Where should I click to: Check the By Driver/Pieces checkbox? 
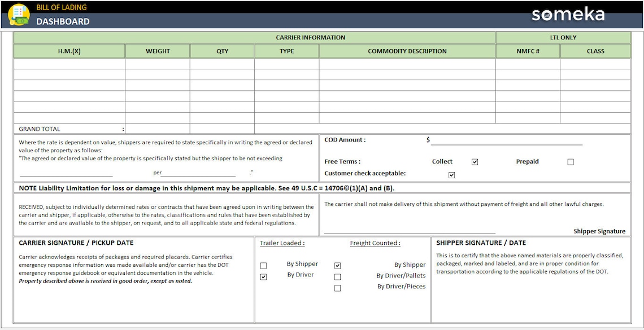point(337,288)
